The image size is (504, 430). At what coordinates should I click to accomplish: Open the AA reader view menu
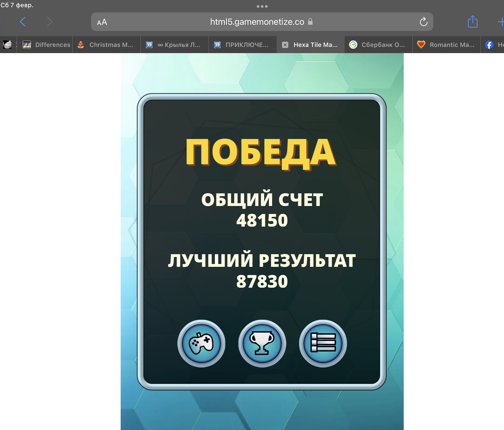pyautogui.click(x=102, y=22)
